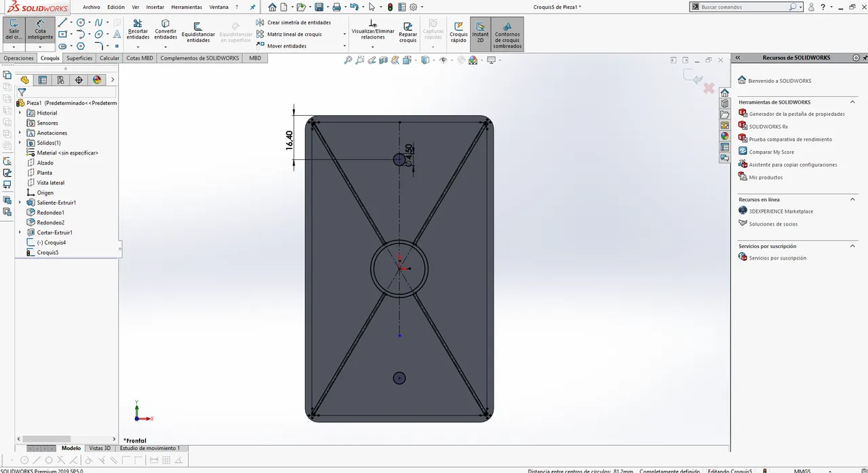Open Appearances tab in task pane

725,136
